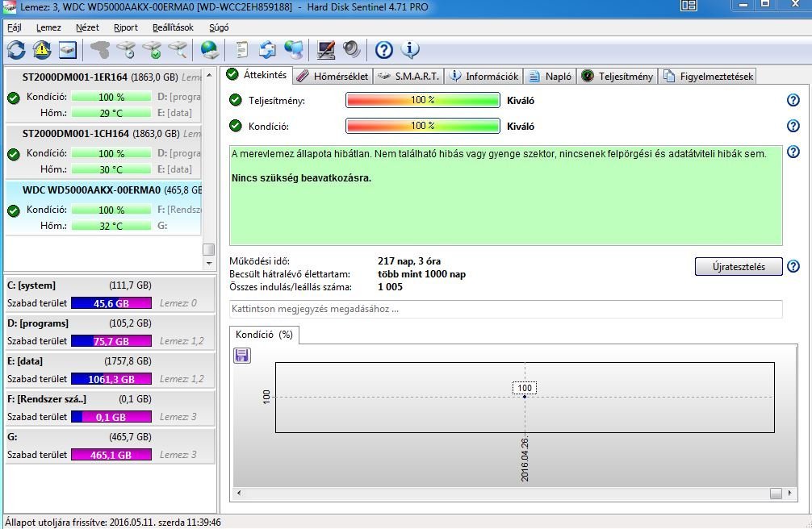Click the disk with green checkmark toolbar icon
Image resolution: width=812 pixels, height=529 pixels.
coord(152,50)
